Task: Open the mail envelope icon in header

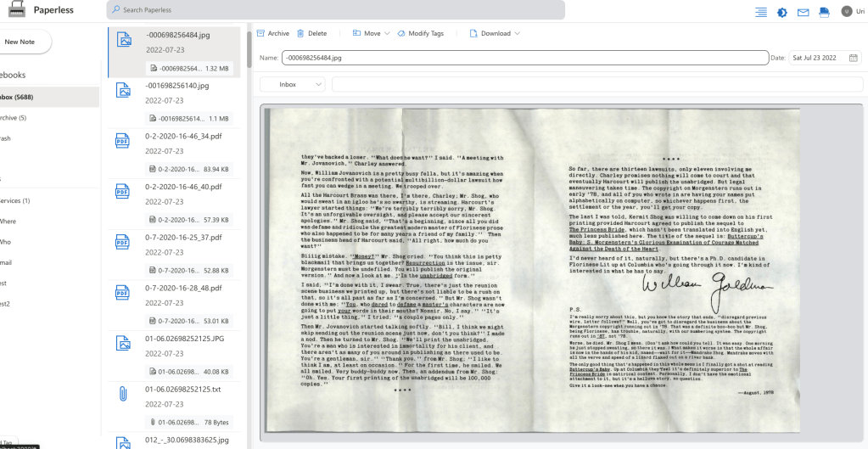Action: (x=803, y=11)
